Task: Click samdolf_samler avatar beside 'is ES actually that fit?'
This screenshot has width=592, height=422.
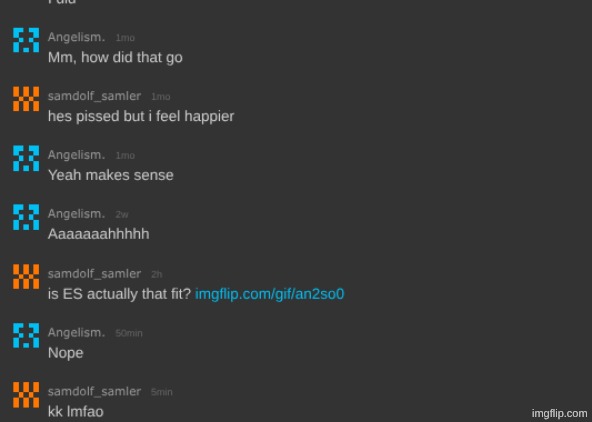Action: click(26, 277)
